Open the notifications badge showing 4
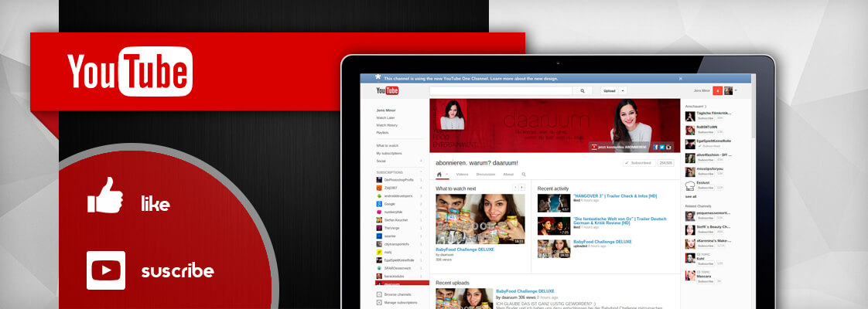This screenshot has height=309, width=868. pyautogui.click(x=717, y=90)
